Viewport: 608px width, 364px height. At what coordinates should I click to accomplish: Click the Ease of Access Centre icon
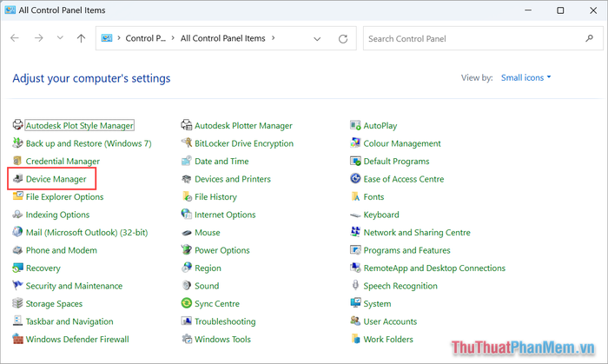(x=355, y=178)
